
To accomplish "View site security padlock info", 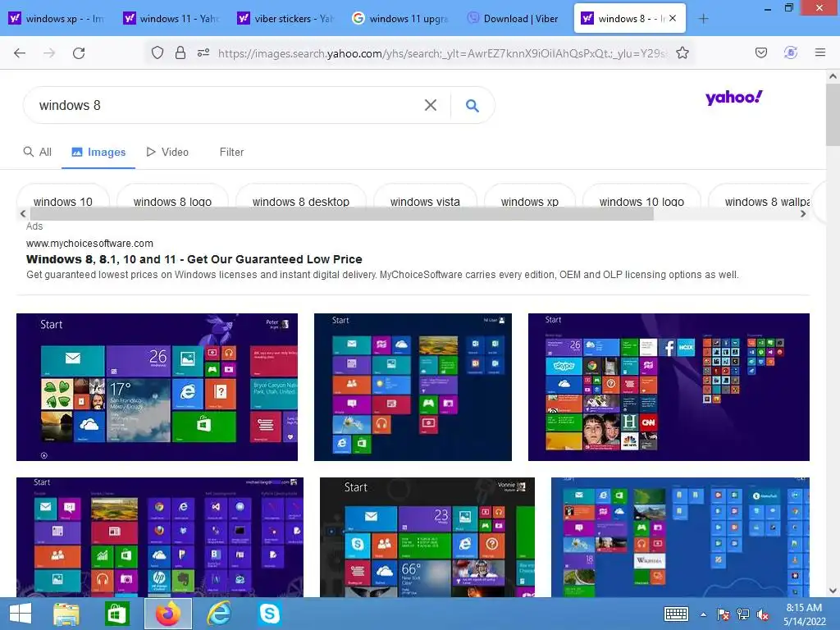I will point(180,52).
